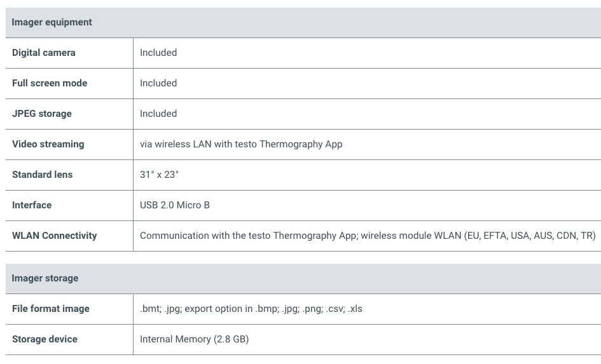The width and height of the screenshot is (601, 364).
Task: Click the Interface row label
Action: 32,205
